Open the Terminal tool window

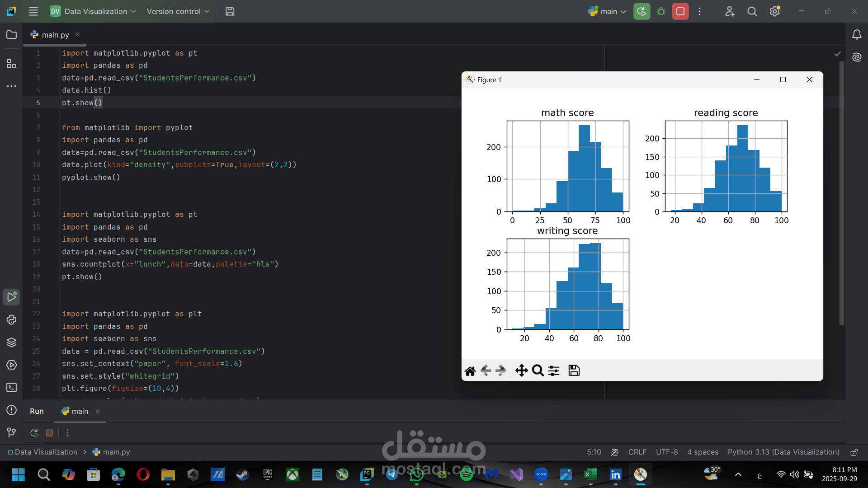(11, 388)
